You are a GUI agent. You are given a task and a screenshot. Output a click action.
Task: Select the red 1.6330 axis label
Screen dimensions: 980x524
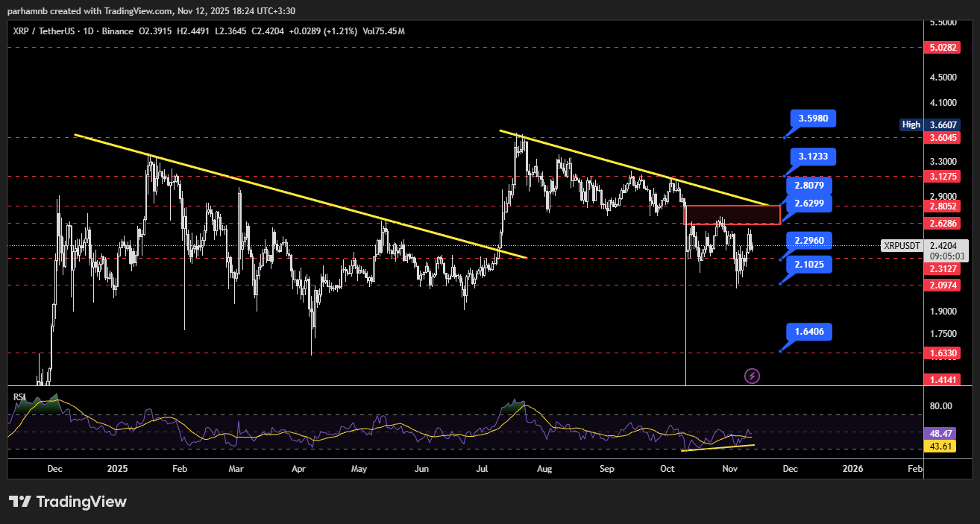point(944,353)
